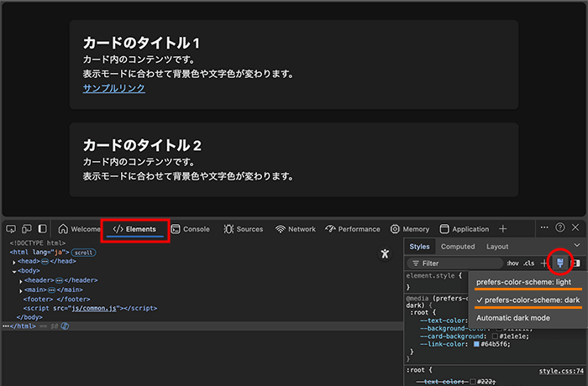The width and height of the screenshot is (588, 386).
Task: Open the Performance tab
Action: [x=353, y=229]
